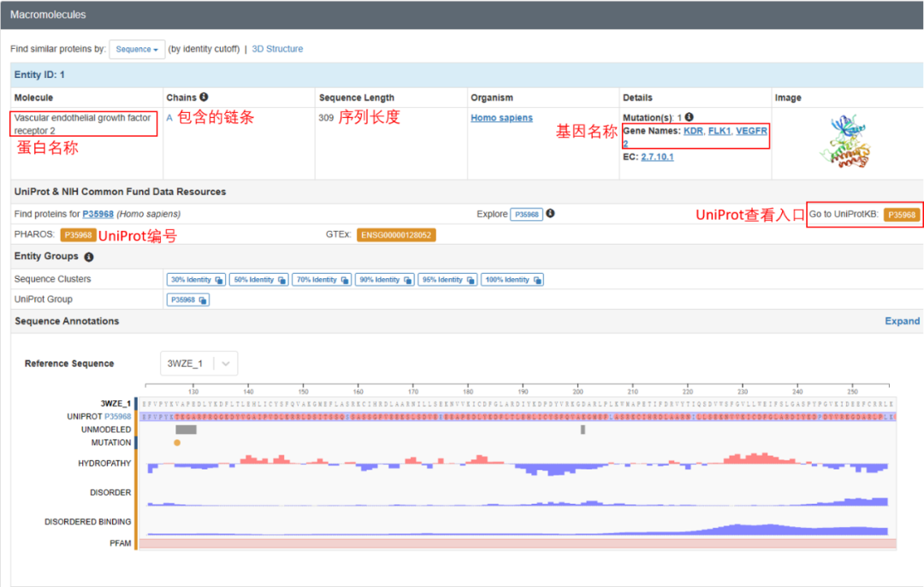This screenshot has height=587, width=924.
Task: Click the Entity ID: 1 heading
Action: pyautogui.click(x=39, y=74)
